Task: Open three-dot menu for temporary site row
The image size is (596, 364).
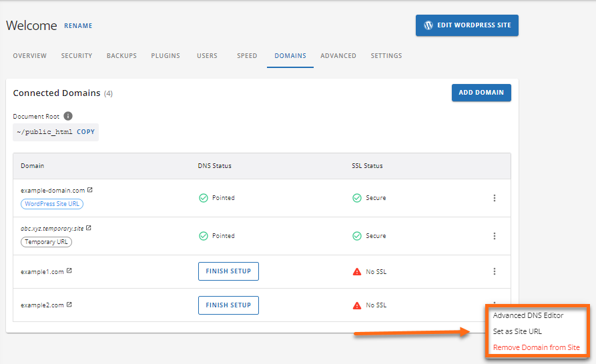Action: pos(494,236)
